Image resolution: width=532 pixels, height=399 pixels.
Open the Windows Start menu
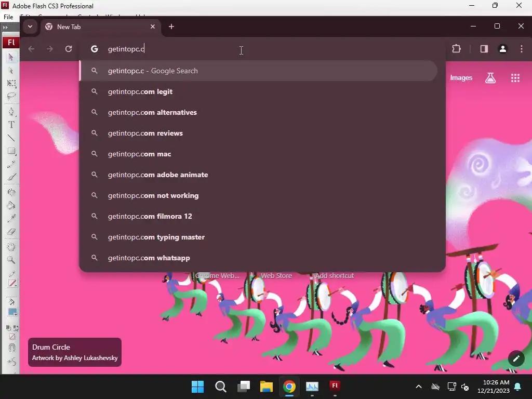(x=197, y=387)
